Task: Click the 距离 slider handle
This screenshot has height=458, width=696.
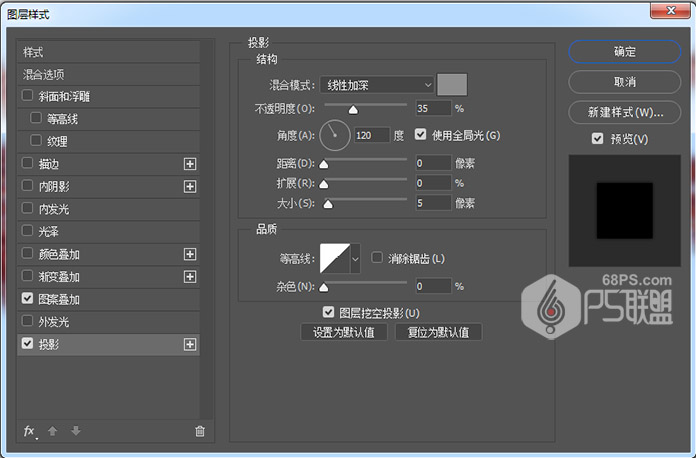Action: [x=324, y=165]
